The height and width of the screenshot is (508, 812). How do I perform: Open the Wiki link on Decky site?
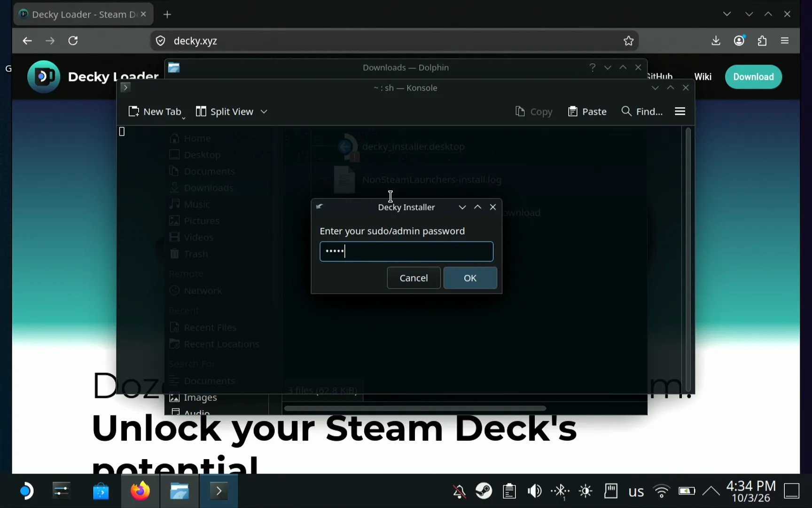pos(703,77)
